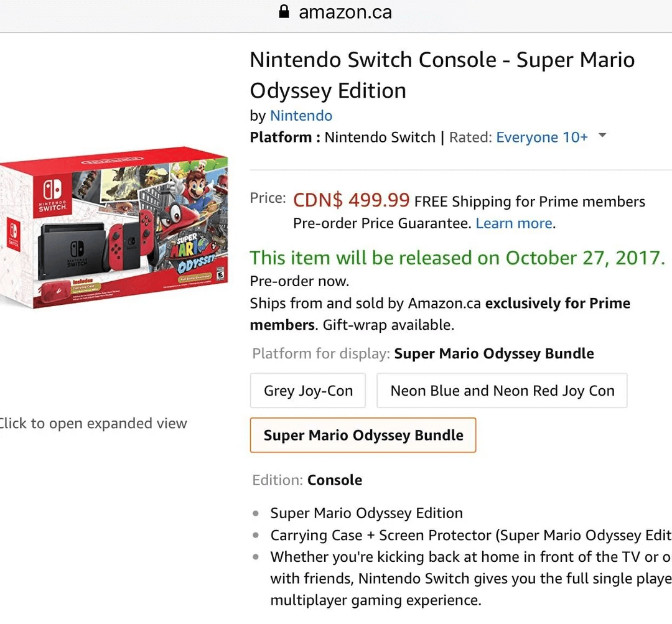Expand the dropdown arrow beside Everyone 10+

(x=602, y=136)
